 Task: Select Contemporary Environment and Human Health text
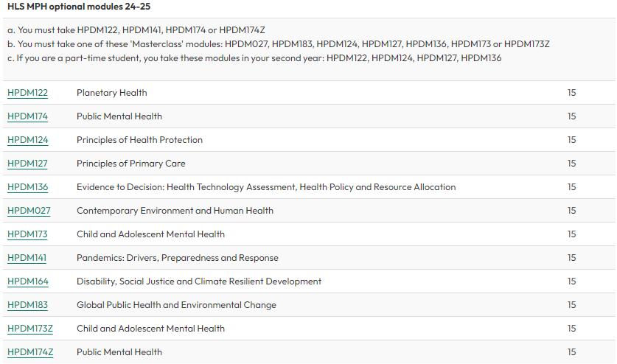coord(175,211)
